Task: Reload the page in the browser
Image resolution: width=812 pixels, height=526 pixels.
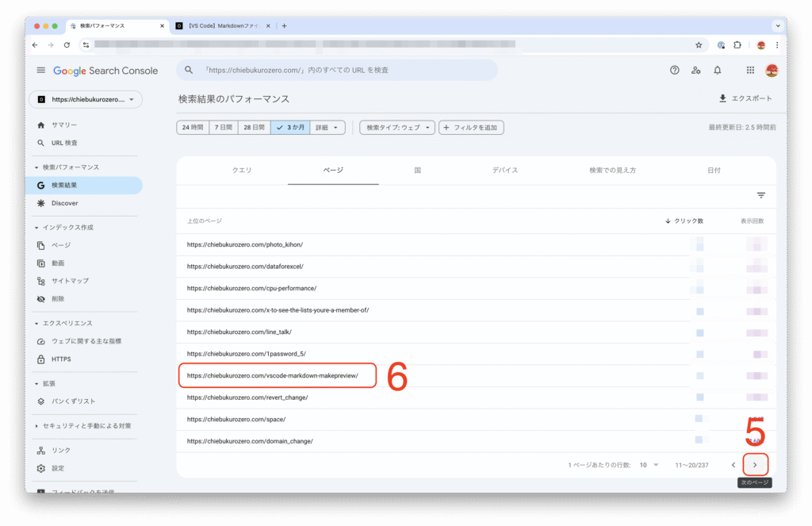Action: [x=67, y=45]
